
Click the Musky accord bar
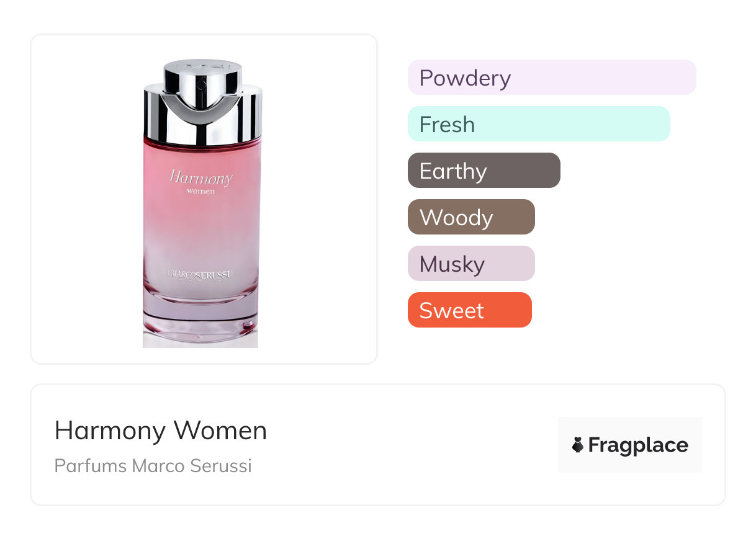[x=471, y=264]
